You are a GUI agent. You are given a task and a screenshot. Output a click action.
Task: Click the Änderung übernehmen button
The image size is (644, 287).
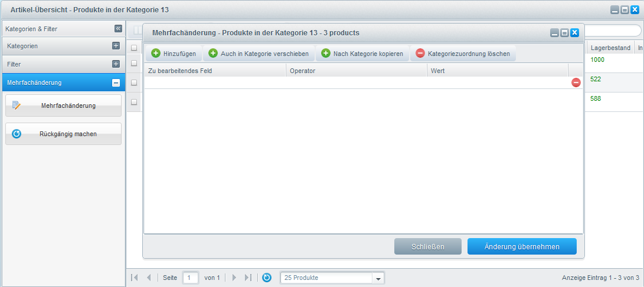[x=522, y=246]
